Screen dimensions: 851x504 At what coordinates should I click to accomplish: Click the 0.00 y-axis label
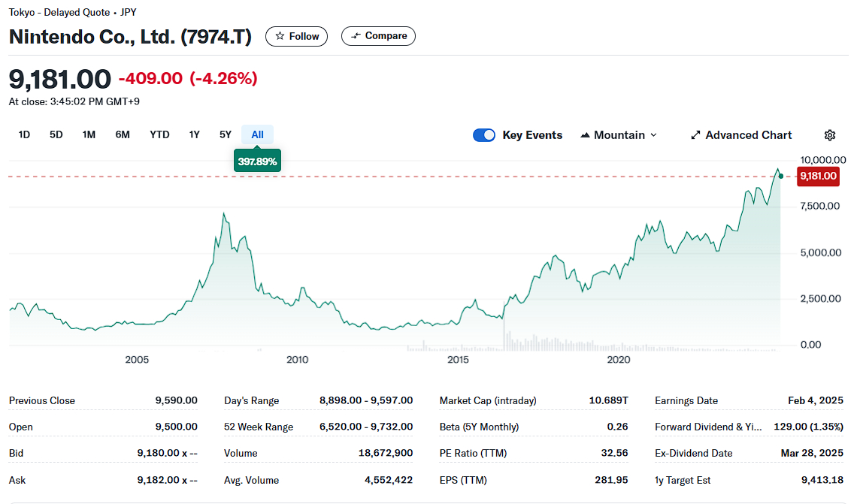[811, 345]
